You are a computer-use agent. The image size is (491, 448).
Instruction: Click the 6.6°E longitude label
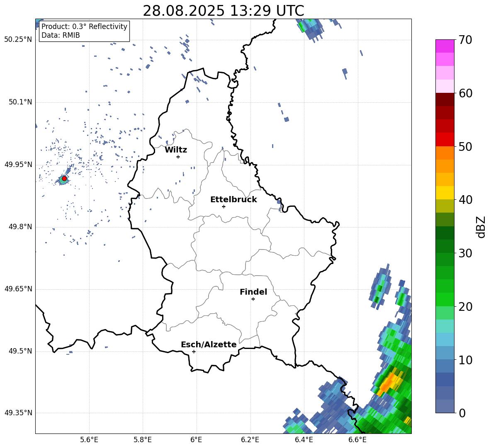click(357, 441)
